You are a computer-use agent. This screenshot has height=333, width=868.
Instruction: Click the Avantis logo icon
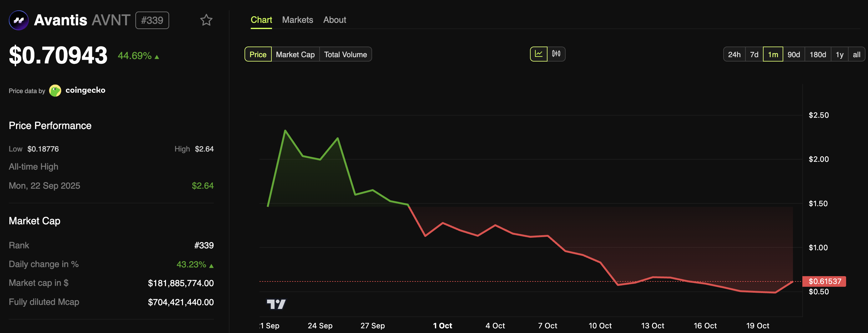tap(18, 20)
